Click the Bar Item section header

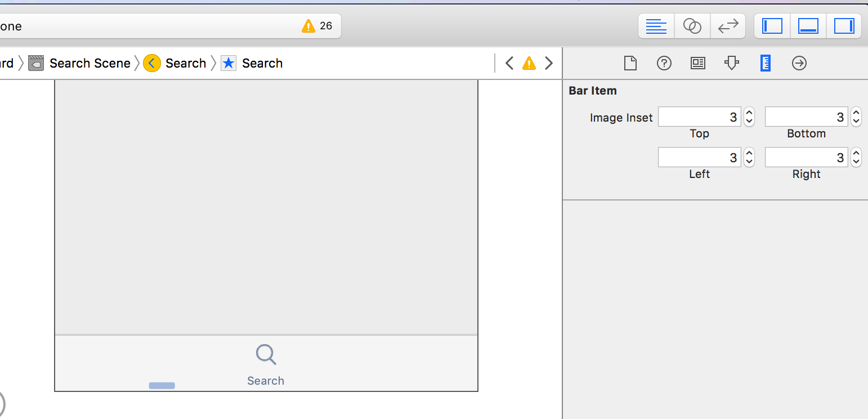(x=593, y=91)
